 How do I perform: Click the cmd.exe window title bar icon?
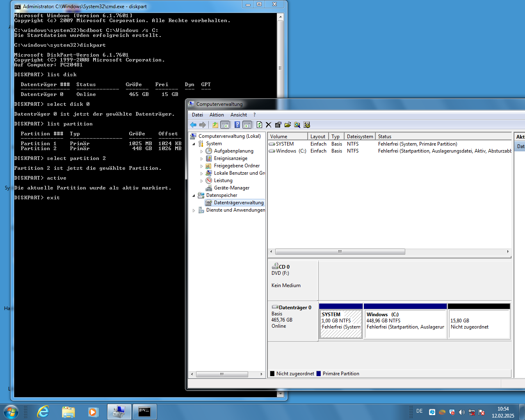18,7
